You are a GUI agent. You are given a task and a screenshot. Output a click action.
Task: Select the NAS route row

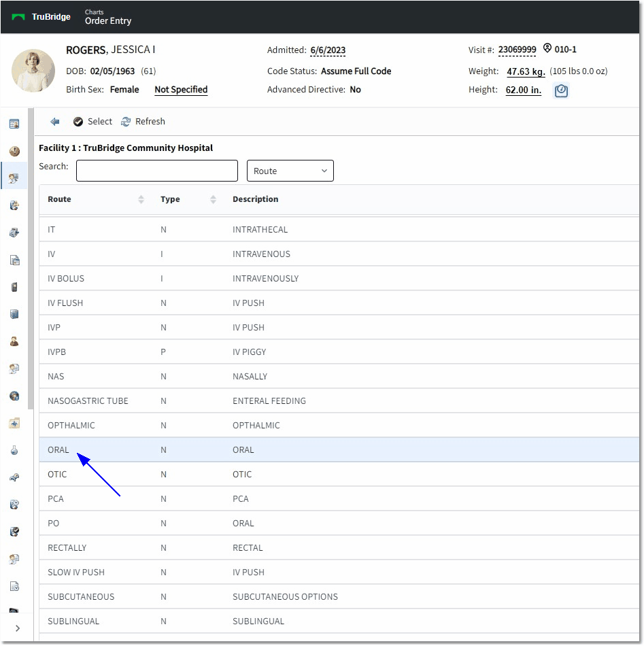pyautogui.click(x=339, y=377)
